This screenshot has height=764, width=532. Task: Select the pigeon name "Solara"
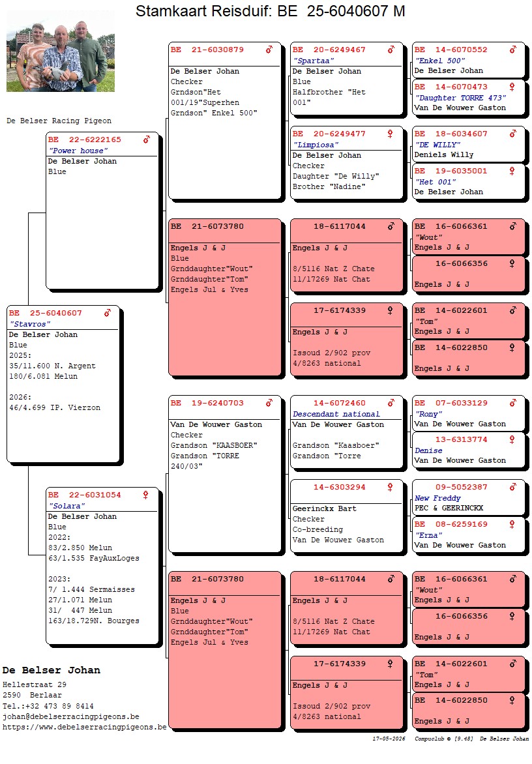pyautogui.click(x=66, y=507)
